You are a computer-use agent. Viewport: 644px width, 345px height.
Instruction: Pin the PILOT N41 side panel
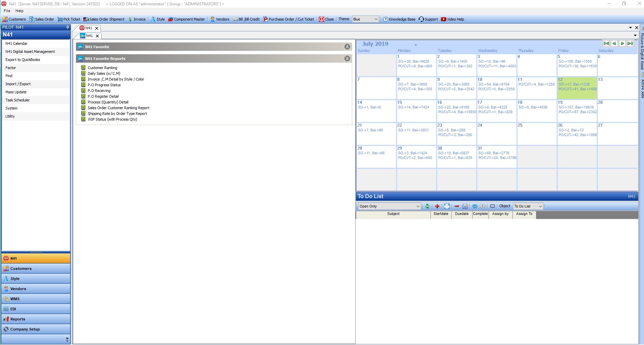point(67,27)
